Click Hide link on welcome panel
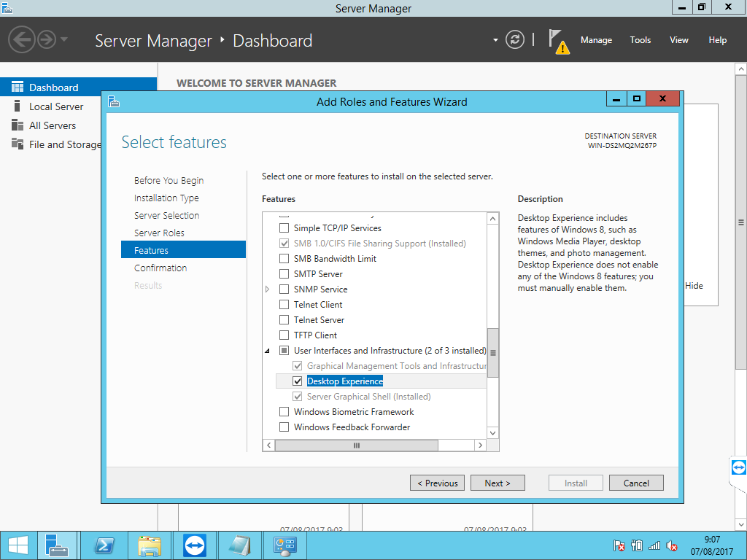The height and width of the screenshot is (560, 747). click(x=694, y=286)
